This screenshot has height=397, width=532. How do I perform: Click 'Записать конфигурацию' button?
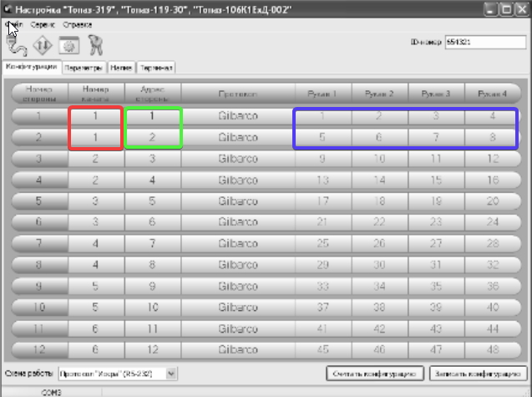[477, 374]
